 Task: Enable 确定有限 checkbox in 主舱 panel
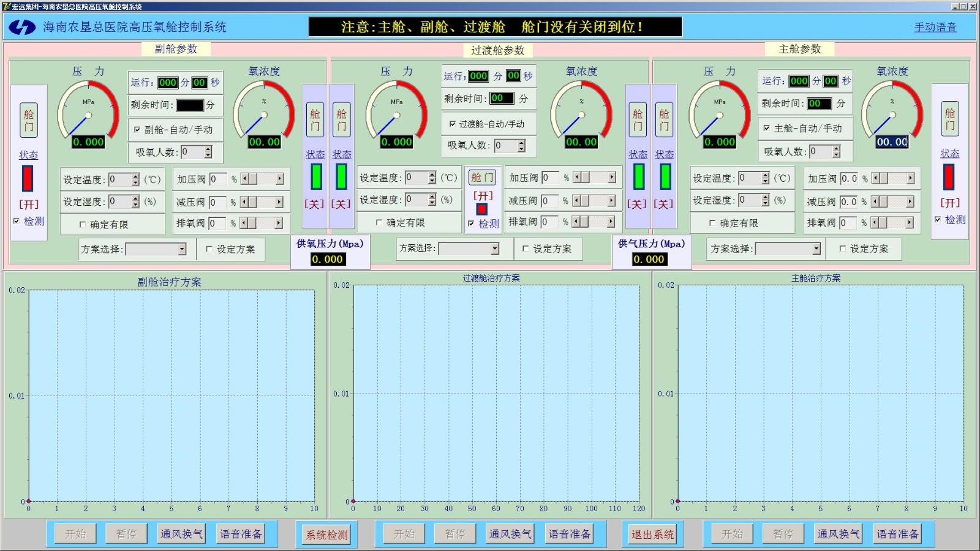tap(712, 223)
